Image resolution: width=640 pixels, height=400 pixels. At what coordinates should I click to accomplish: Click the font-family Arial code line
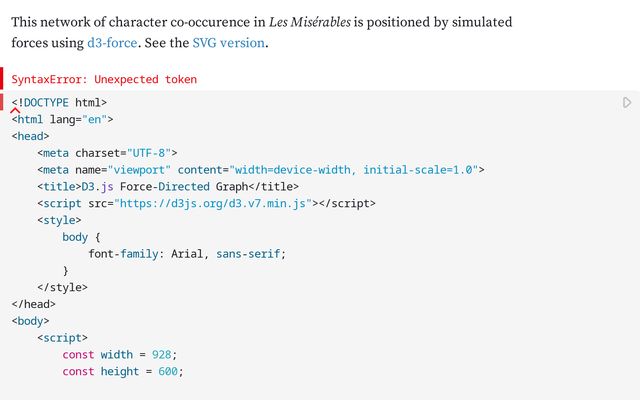[187, 254]
